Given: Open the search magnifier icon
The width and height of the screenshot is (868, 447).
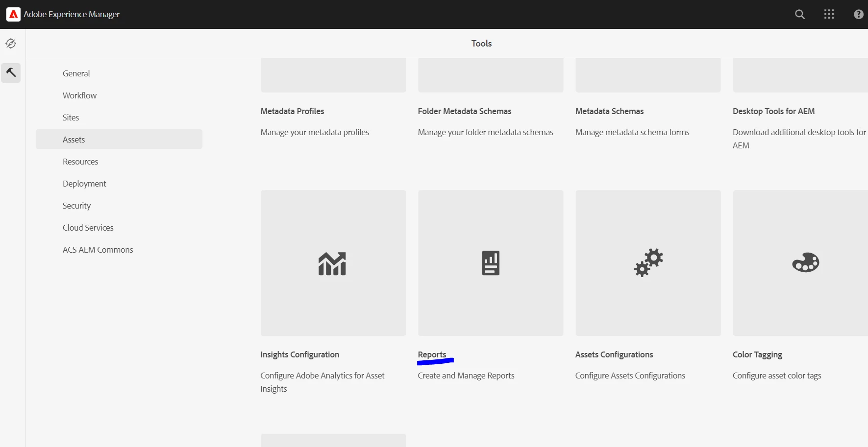Looking at the screenshot, I should click(800, 14).
